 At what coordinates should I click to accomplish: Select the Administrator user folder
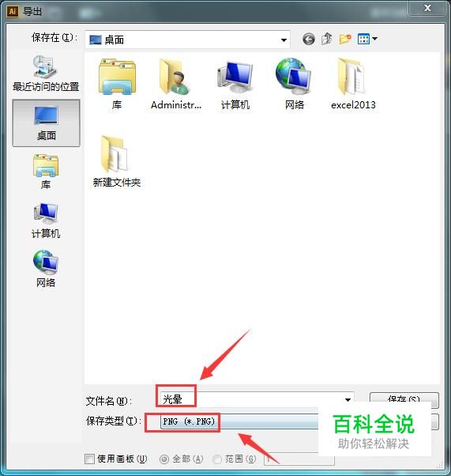(176, 84)
